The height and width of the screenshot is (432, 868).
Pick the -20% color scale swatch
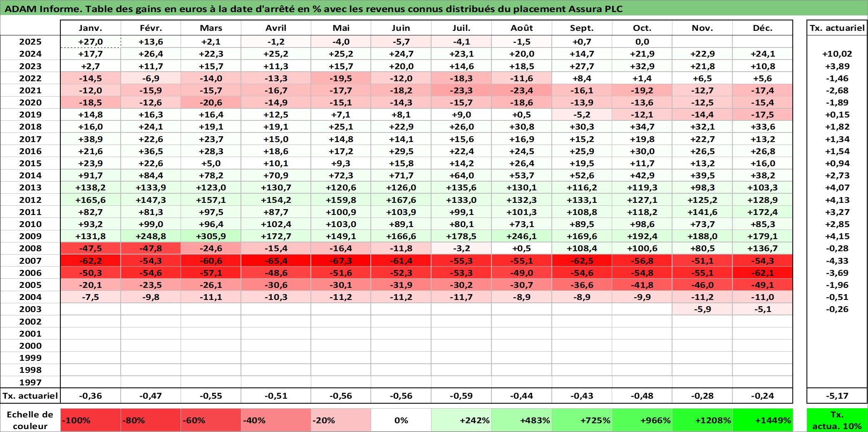coord(341,420)
